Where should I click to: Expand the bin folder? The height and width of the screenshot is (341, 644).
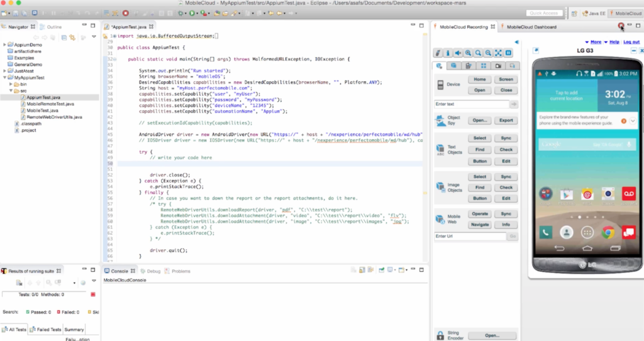(11, 84)
